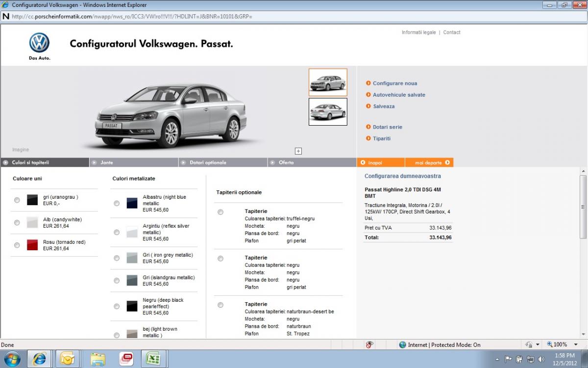The image size is (588, 368).
Task: Select Rosu (tornado red) radio button
Action: 17,245
